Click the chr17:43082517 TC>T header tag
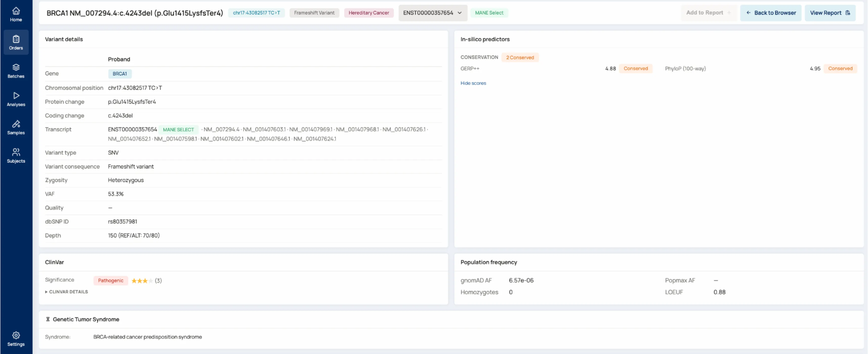The height and width of the screenshot is (354, 868). 256,13
